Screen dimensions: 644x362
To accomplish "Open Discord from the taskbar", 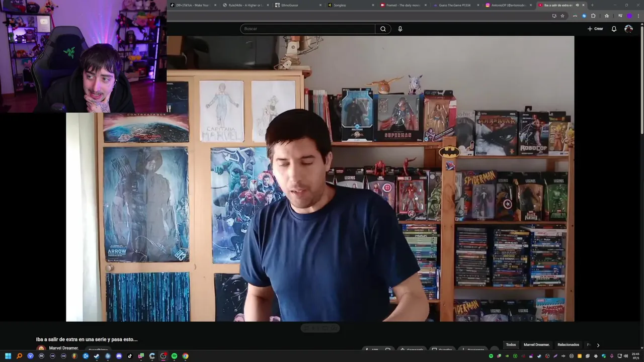I will [x=119, y=356].
